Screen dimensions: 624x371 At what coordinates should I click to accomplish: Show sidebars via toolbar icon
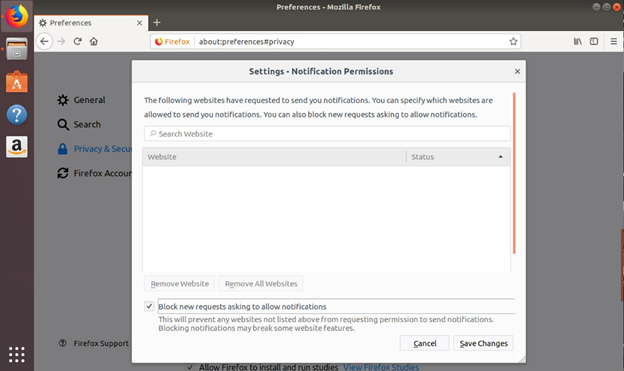[x=594, y=41]
